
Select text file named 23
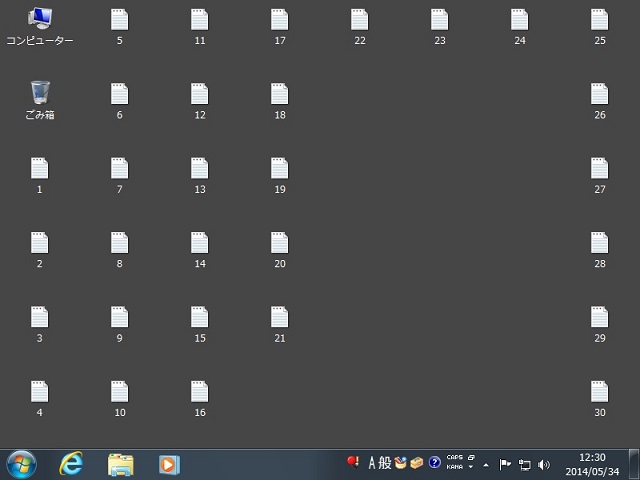tap(440, 27)
